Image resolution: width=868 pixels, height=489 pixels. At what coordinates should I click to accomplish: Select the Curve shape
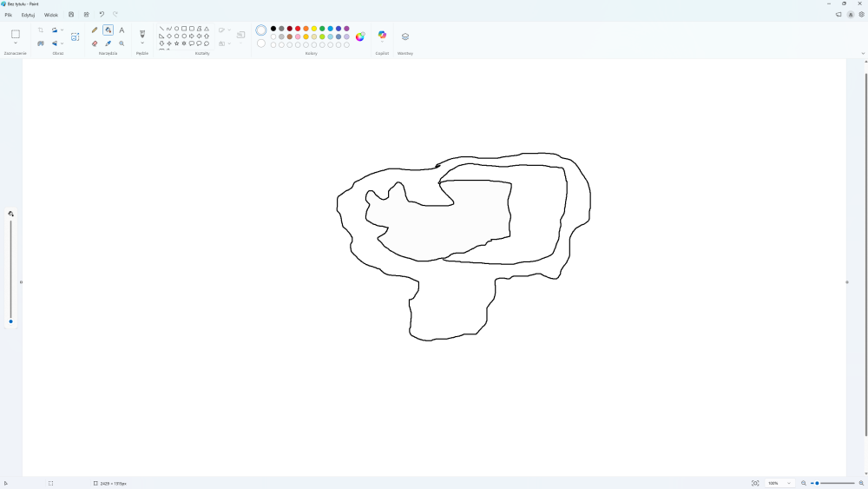click(169, 29)
